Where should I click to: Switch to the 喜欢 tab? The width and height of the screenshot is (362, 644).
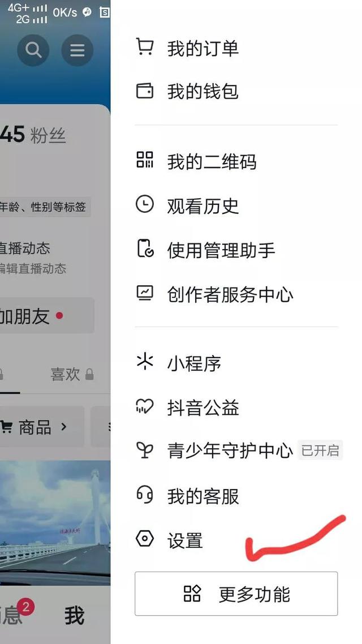[x=72, y=374]
